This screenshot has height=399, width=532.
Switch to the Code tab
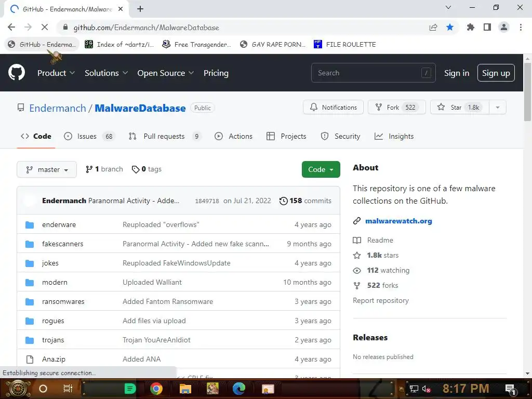[36, 136]
